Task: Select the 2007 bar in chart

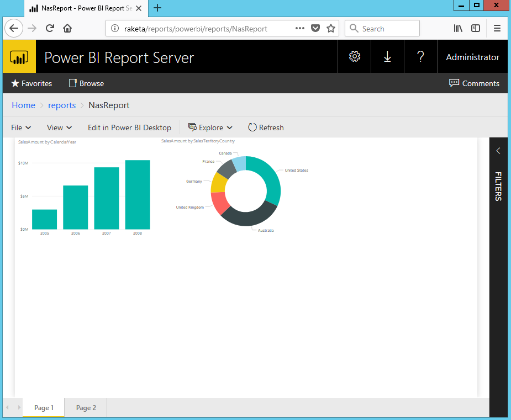Action: click(x=107, y=198)
